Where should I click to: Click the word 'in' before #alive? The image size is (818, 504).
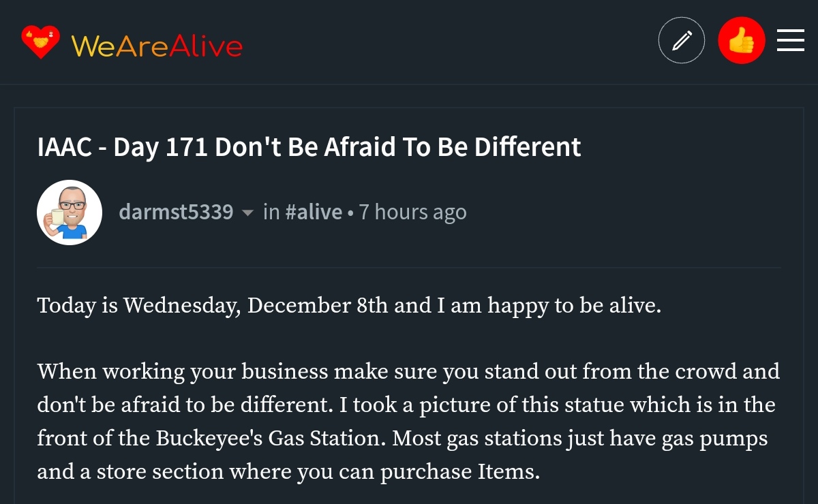pos(271,212)
